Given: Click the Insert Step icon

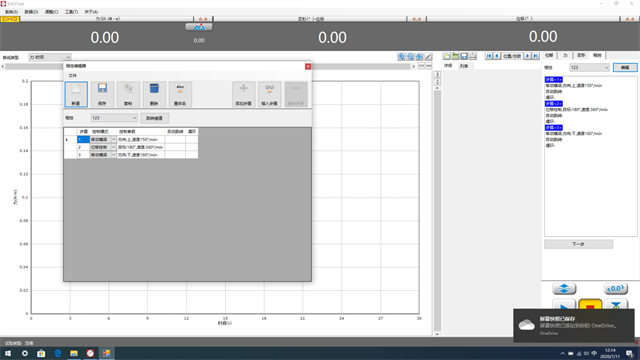Looking at the screenshot, I should (269, 94).
